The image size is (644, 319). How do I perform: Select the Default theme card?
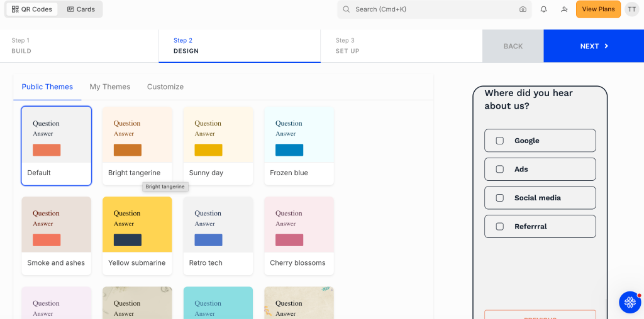56,146
